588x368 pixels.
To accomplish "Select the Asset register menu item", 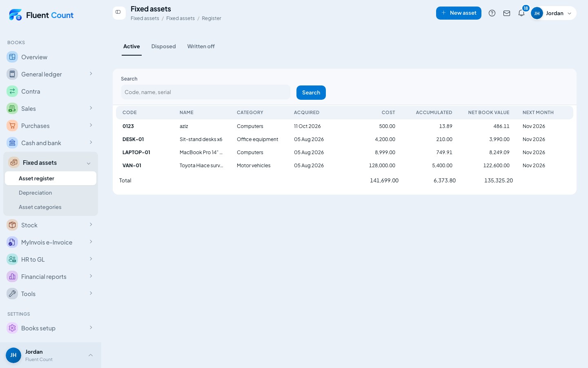I will tap(51, 178).
